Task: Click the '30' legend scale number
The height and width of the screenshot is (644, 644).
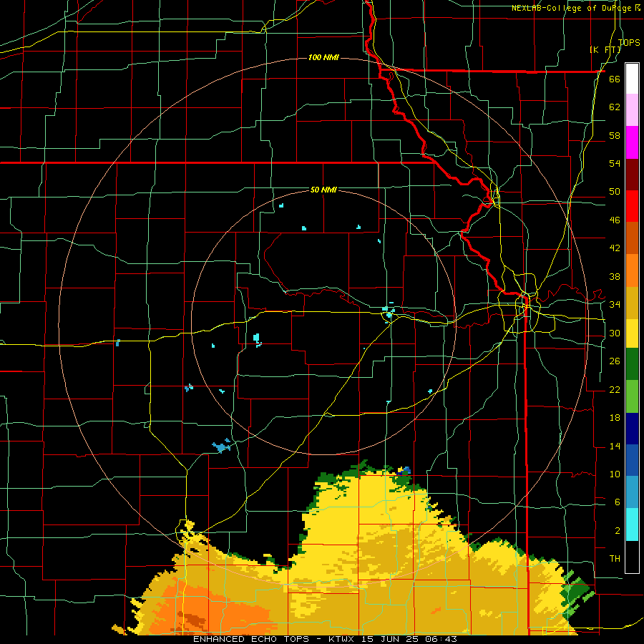Action: coord(615,333)
